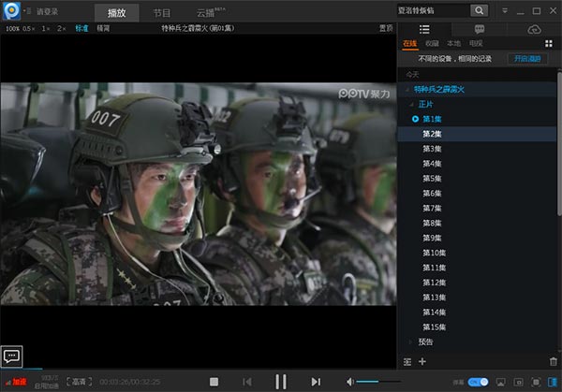Image resolution: width=562 pixels, height=392 pixels.
Task: Click the playlist order icon
Action: [x=407, y=362]
